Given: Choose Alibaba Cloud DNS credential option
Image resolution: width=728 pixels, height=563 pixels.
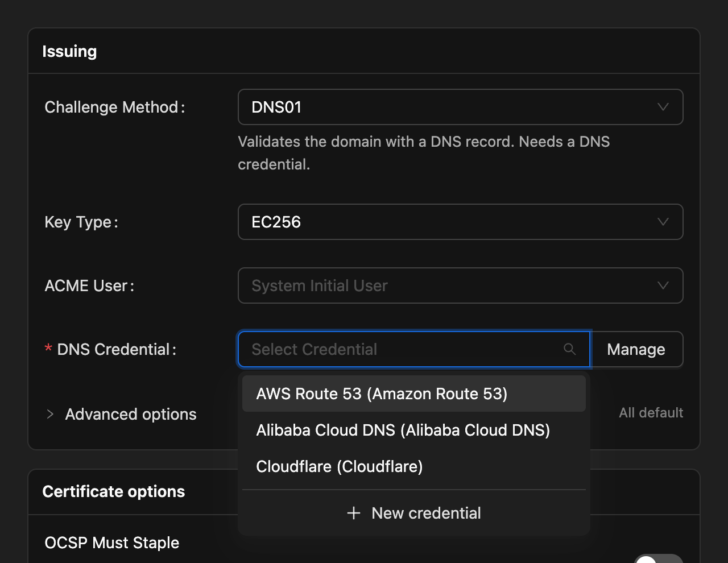Looking at the screenshot, I should 414,430.
